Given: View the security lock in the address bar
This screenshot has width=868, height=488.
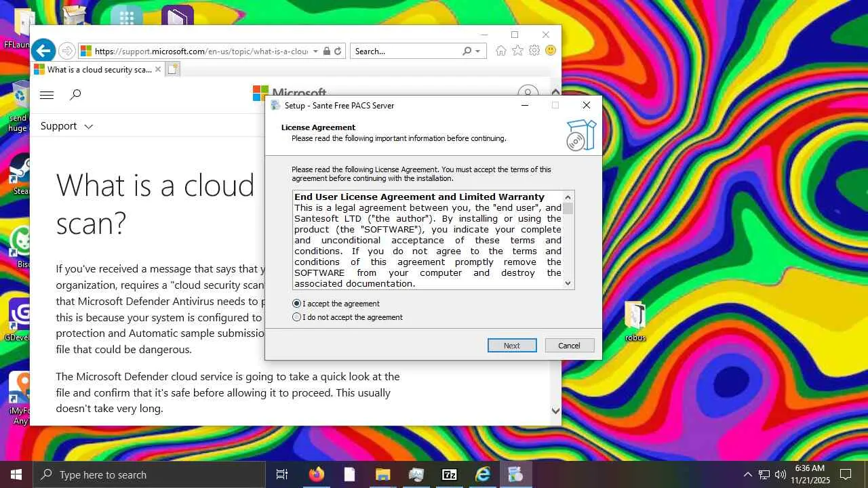Looking at the screenshot, I should pos(327,51).
